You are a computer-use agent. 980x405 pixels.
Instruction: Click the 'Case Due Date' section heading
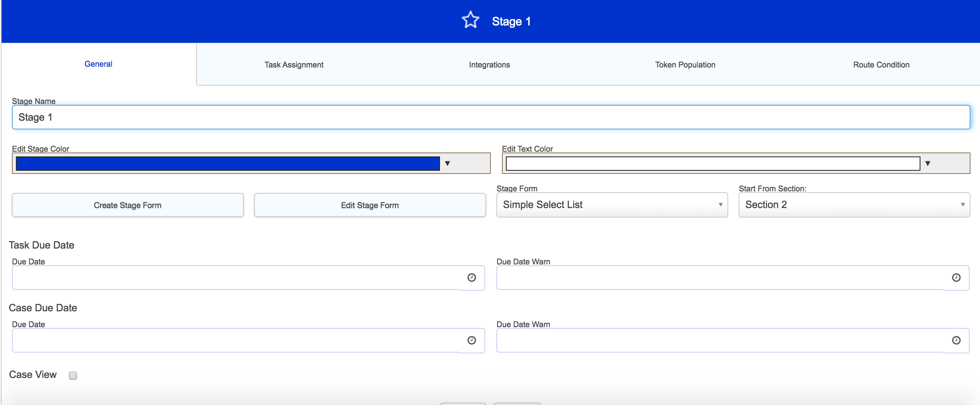[x=43, y=308]
